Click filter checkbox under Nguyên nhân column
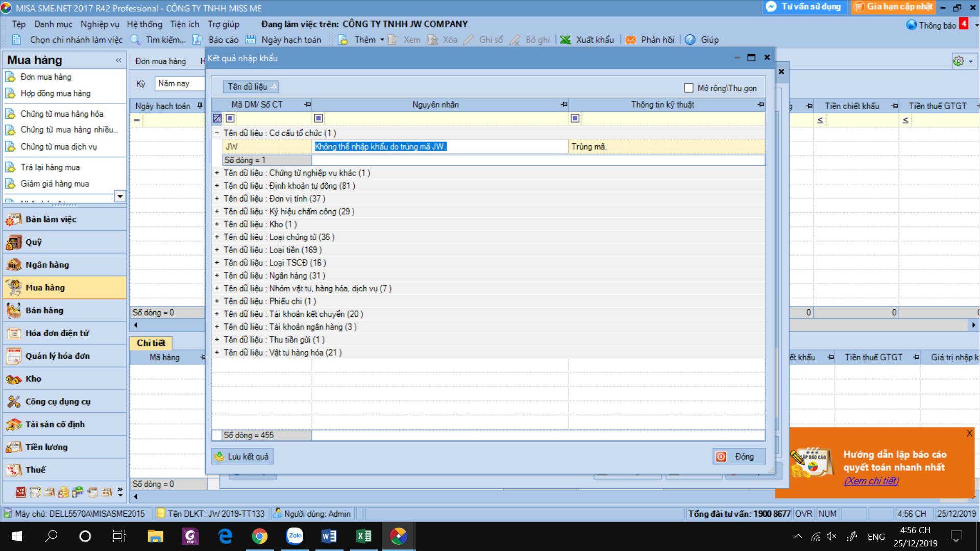The height and width of the screenshot is (551, 980). 318,118
